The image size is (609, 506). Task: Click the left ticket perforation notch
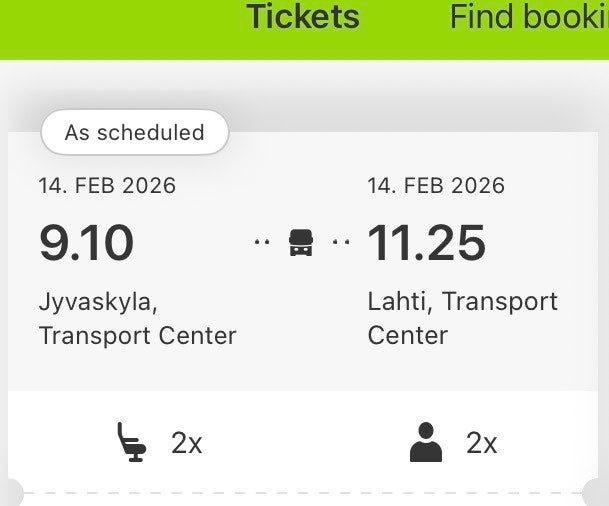(8, 493)
